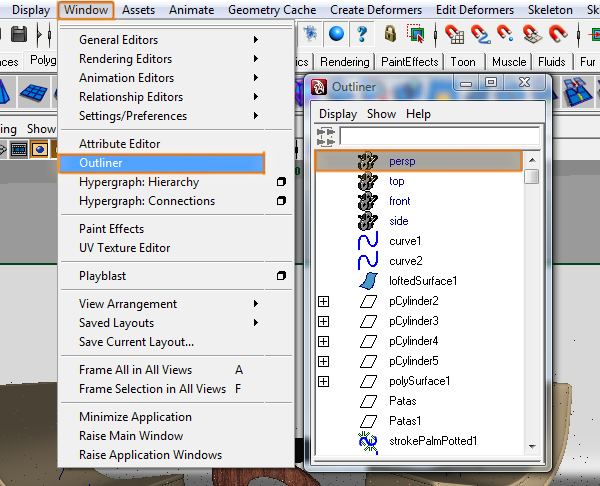The width and height of the screenshot is (600, 486).
Task: Click the Outliner scrollbar down arrow
Action: coord(532,446)
